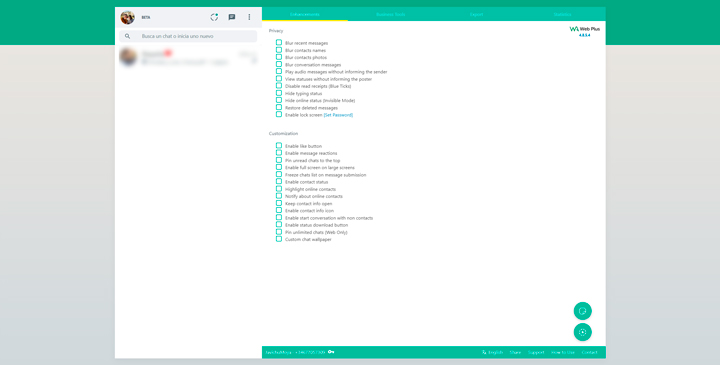Focus the chat search input field
This screenshot has height=365, width=720.
click(x=188, y=36)
